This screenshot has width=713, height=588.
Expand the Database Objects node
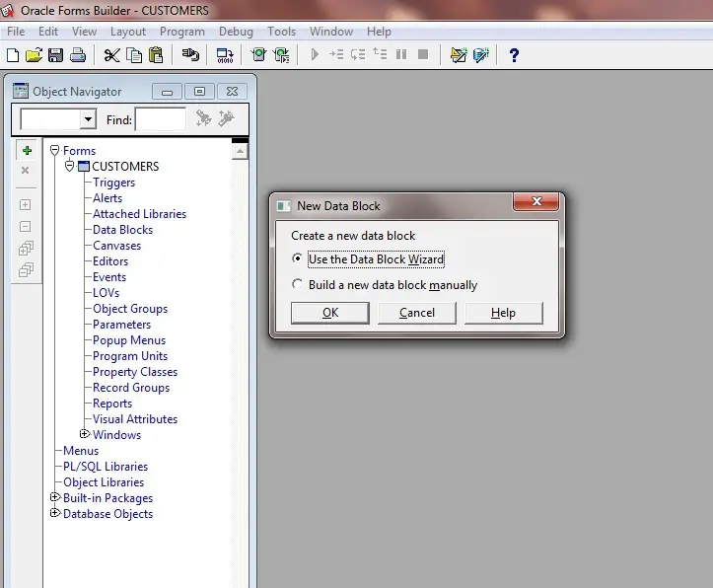click(54, 513)
